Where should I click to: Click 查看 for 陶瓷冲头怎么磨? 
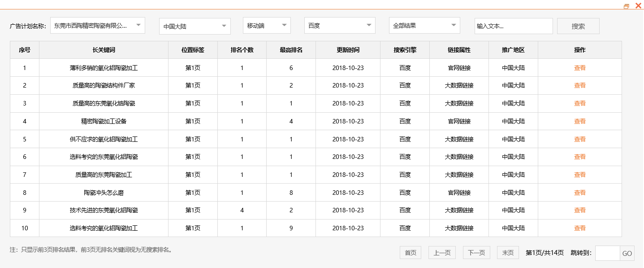[579, 192]
